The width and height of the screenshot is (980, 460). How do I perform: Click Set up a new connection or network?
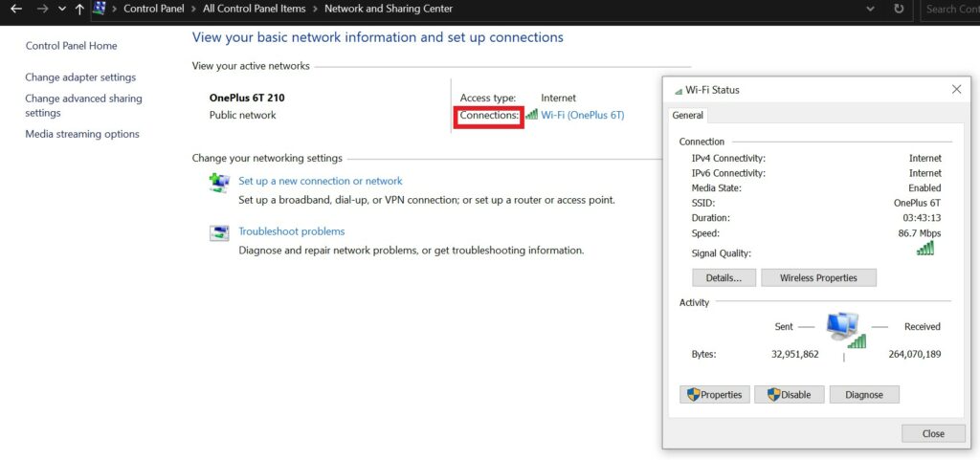pos(321,181)
